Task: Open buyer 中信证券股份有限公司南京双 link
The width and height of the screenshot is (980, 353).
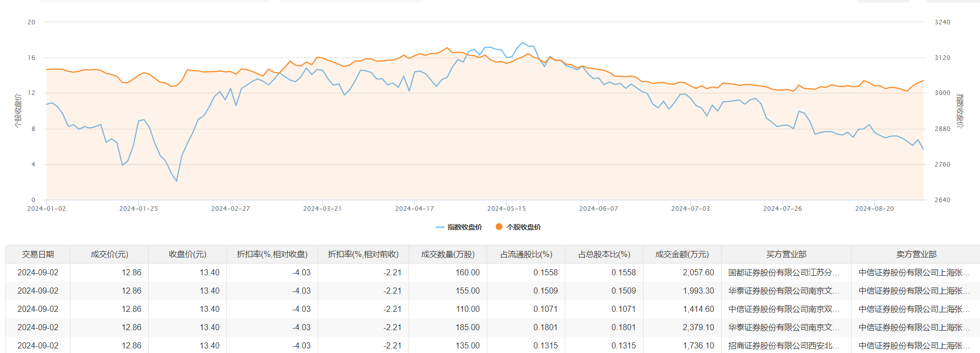Action: pos(784,309)
